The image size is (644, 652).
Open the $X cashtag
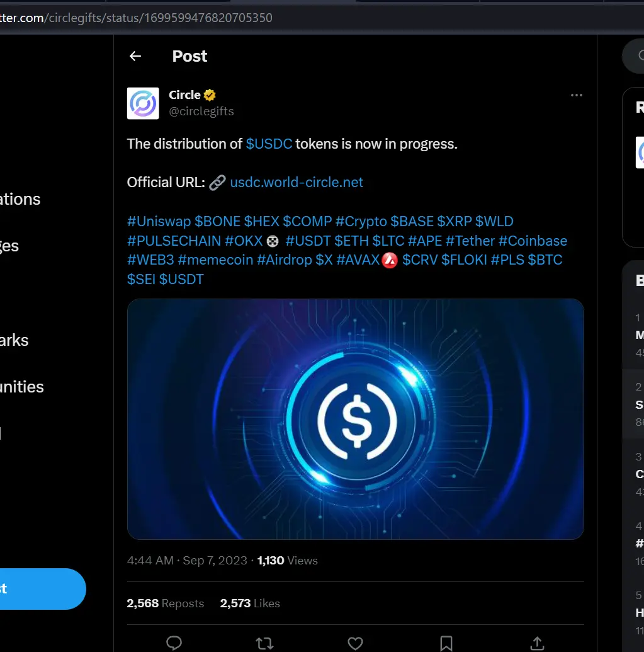coord(324,260)
